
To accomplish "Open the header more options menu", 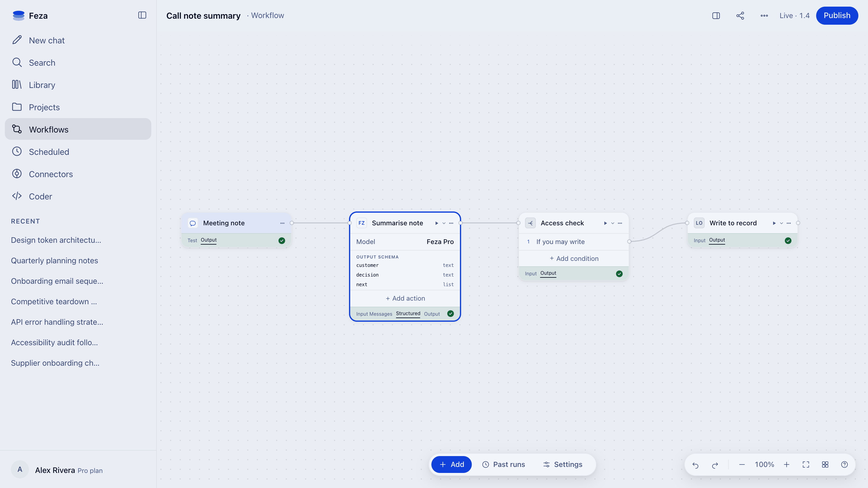I will coord(764,15).
